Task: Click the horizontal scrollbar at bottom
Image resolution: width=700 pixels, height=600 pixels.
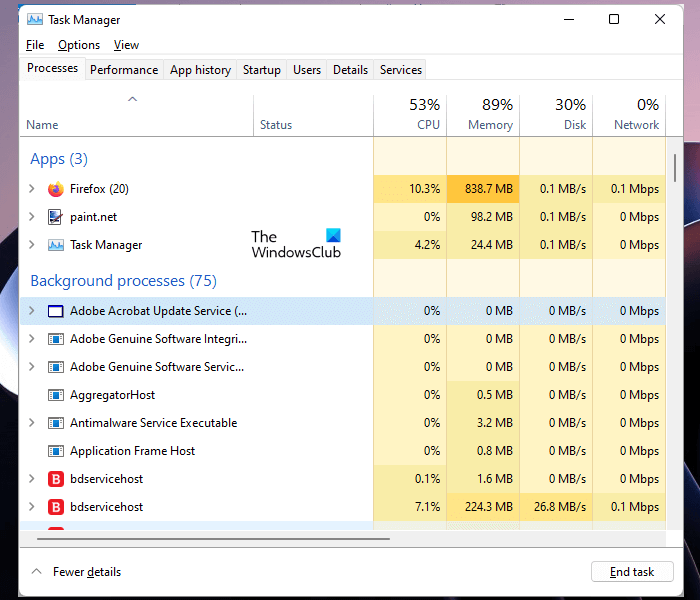Action: tap(210, 539)
